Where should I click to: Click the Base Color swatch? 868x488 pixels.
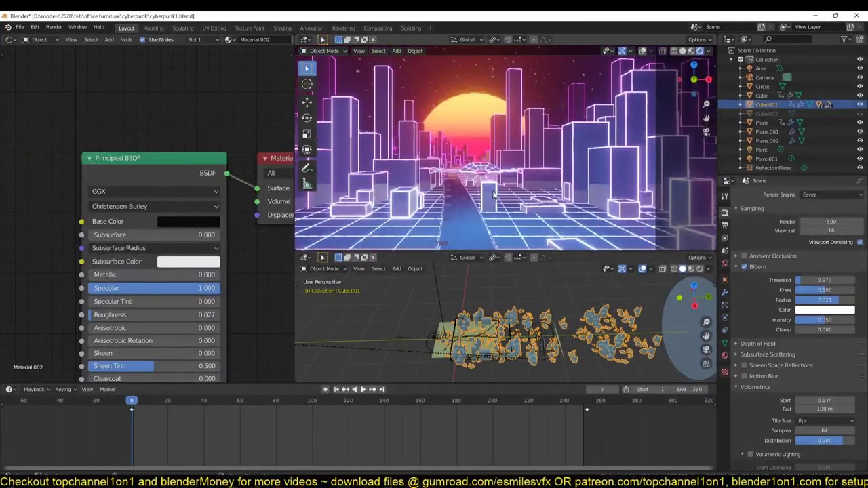click(189, 221)
